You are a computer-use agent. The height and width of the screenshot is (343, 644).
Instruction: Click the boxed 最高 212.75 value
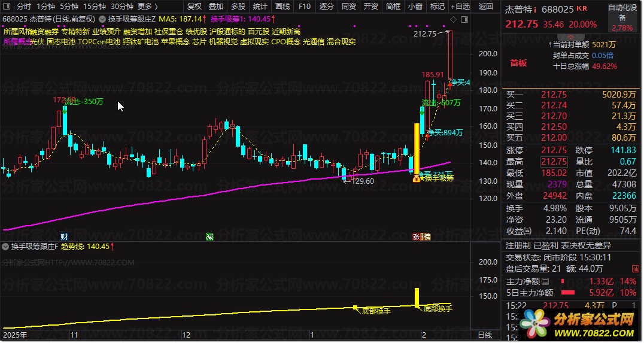coord(554,162)
